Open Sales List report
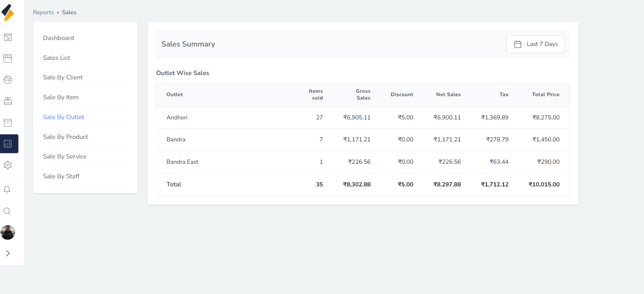Image resolution: width=644 pixels, height=294 pixels. pyautogui.click(x=56, y=58)
